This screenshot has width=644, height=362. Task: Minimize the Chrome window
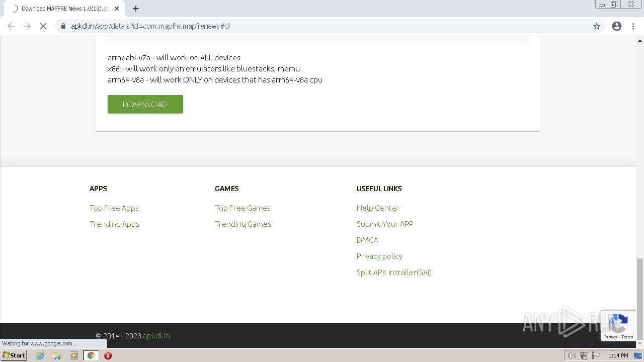(x=601, y=5)
